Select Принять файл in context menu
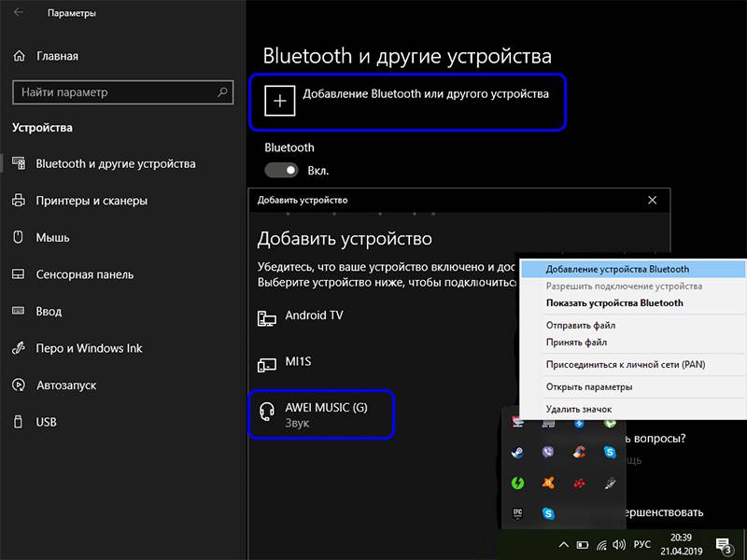747x560 pixels. [x=633, y=342]
